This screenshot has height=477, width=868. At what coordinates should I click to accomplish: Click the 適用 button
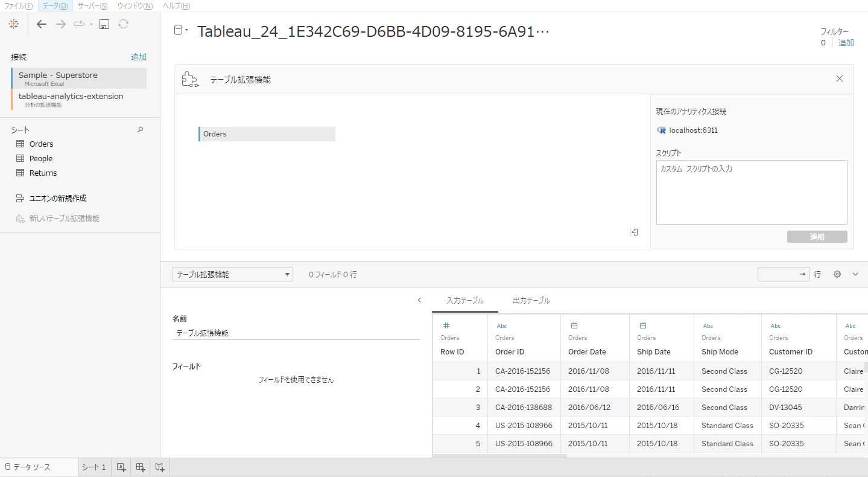[817, 237]
